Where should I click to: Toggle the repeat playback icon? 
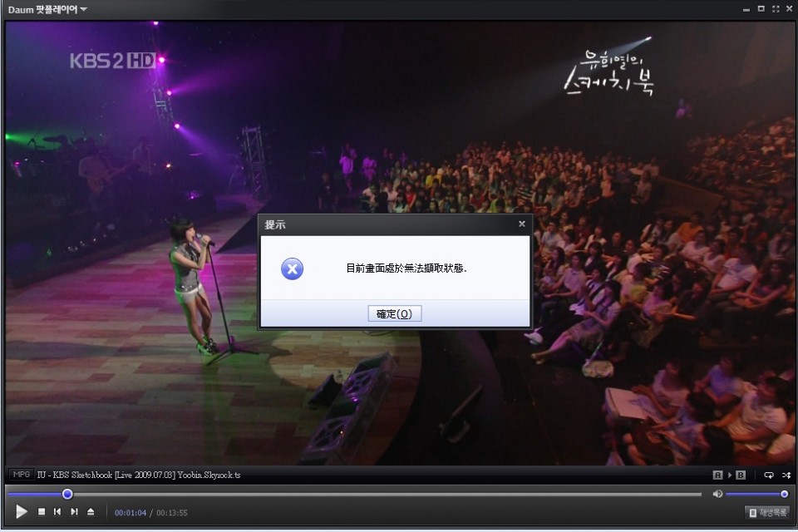pos(768,475)
